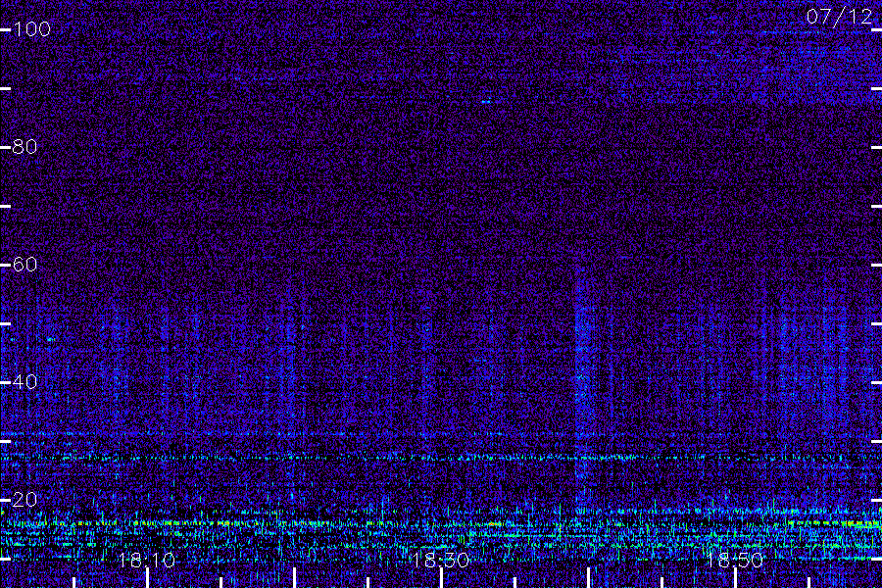This screenshot has height=588, width=882.
Task: Click the 18:30 time axis label
Action: pos(440,561)
